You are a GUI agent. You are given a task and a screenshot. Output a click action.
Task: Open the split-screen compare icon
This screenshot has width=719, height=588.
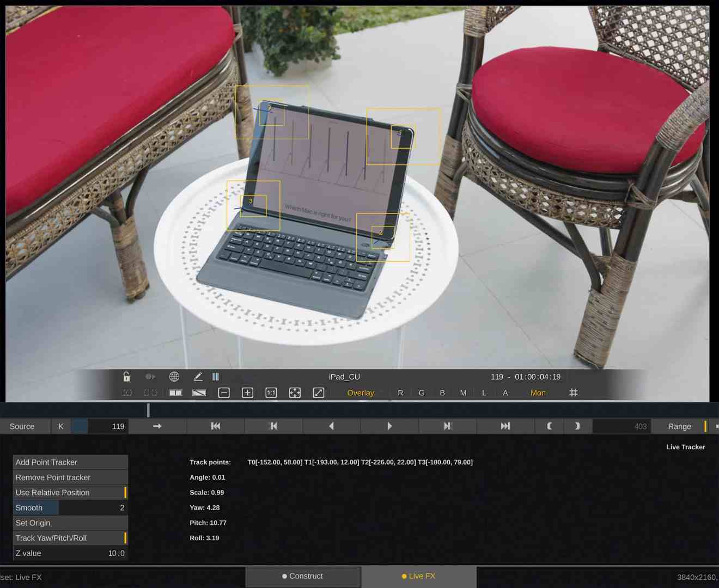point(175,392)
